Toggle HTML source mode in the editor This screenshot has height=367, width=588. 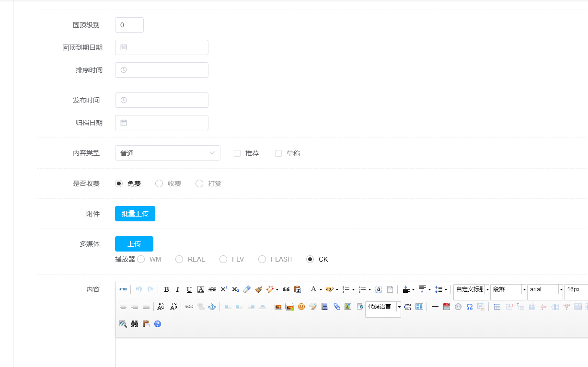[x=123, y=289]
